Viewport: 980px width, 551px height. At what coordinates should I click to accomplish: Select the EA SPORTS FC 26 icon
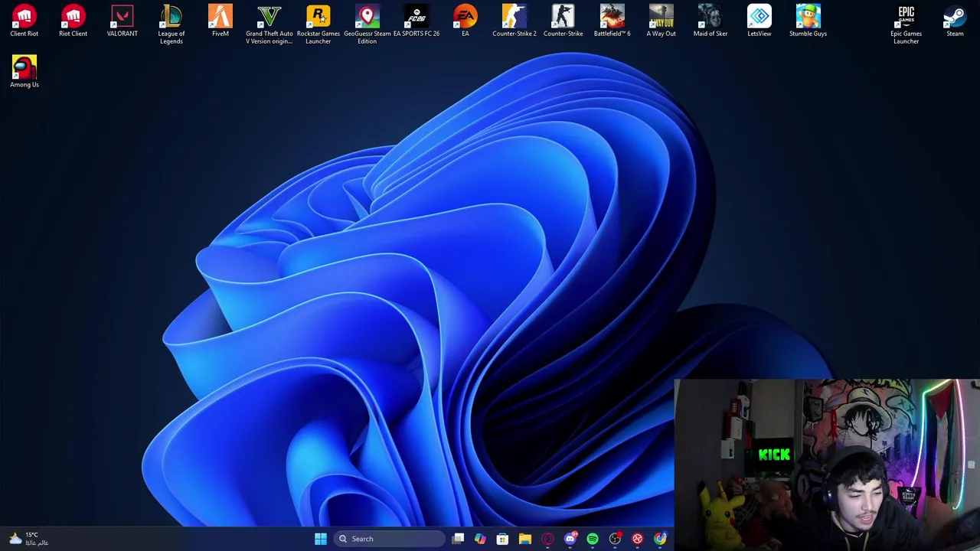(416, 21)
